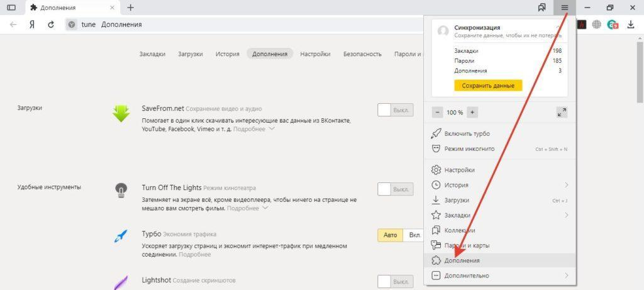Collapse the Синхронизация panel chevron
Screen dimensions: 644x290
558,28
